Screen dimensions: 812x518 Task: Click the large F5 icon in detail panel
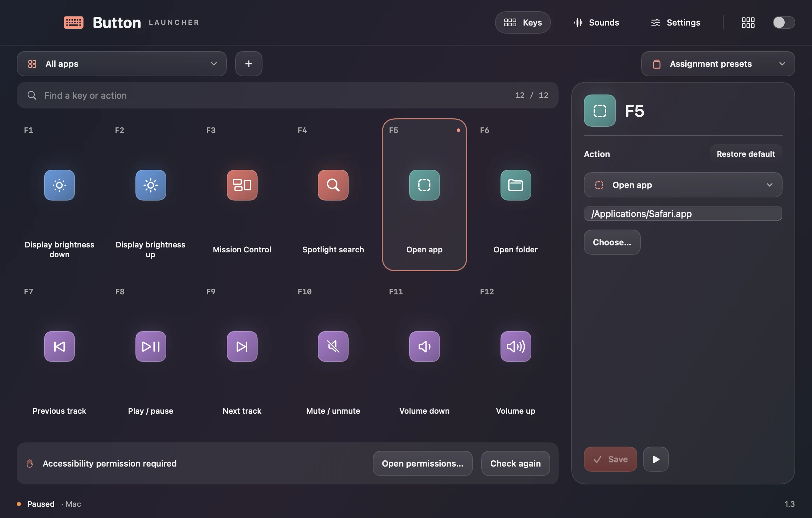tap(600, 111)
